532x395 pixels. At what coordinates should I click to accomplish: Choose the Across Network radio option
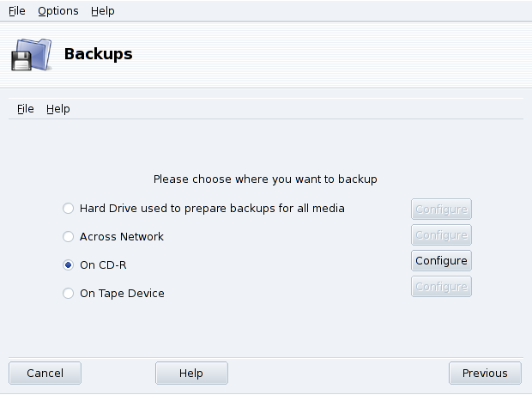[x=69, y=236]
